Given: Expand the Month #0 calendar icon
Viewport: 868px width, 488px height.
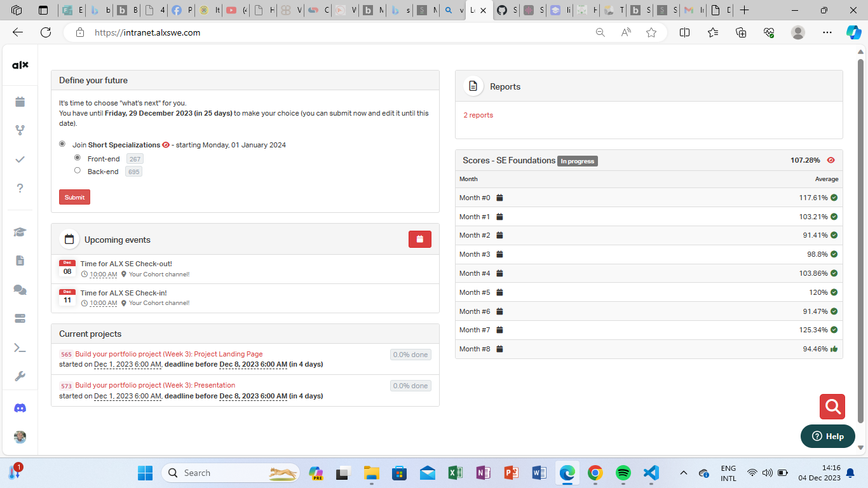Looking at the screenshot, I should tap(499, 198).
